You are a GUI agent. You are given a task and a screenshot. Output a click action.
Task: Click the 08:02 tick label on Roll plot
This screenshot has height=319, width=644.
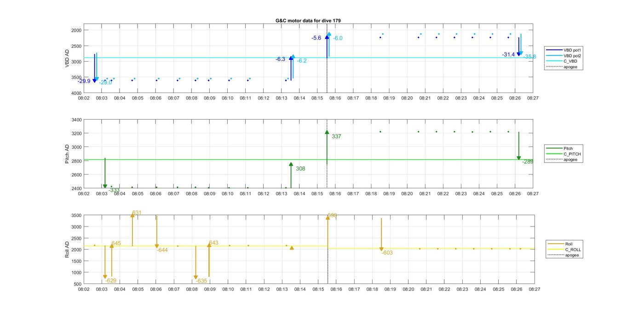pyautogui.click(x=84, y=289)
